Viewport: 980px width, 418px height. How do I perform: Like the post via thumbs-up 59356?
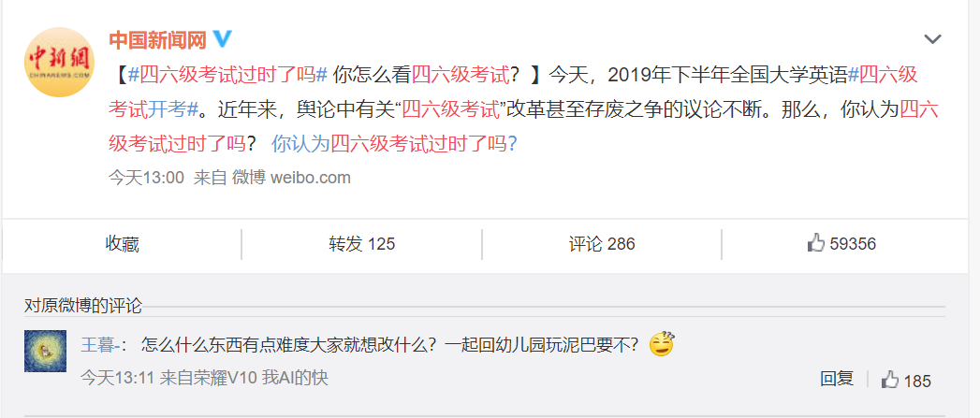pyautogui.click(x=841, y=244)
